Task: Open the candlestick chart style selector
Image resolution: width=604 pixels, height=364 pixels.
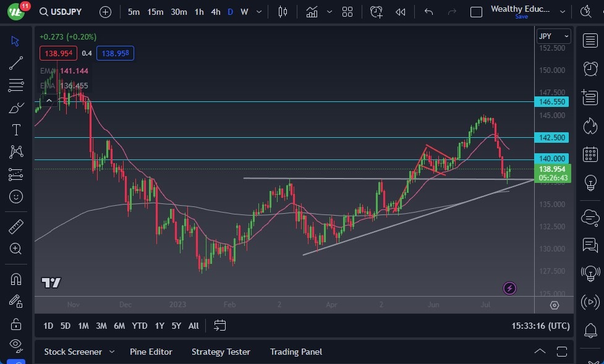Action: (283, 12)
